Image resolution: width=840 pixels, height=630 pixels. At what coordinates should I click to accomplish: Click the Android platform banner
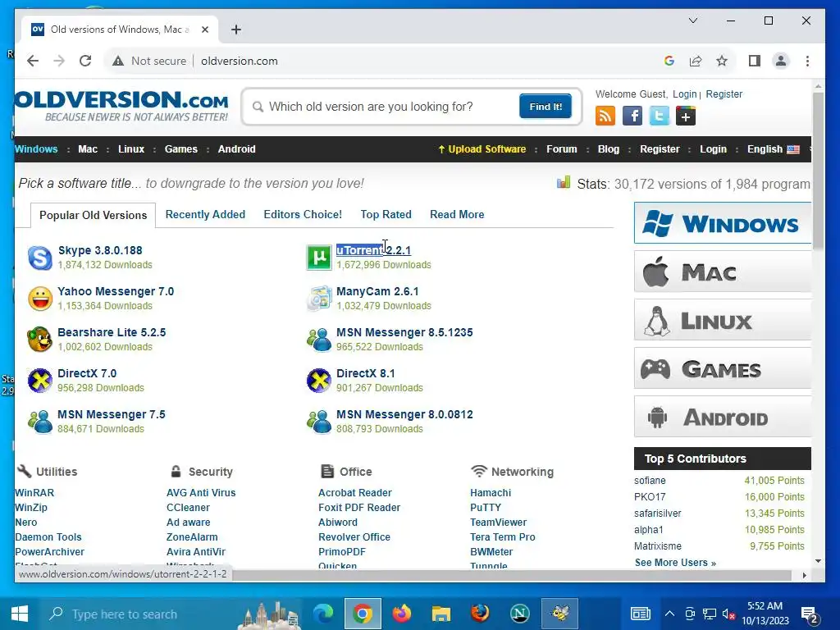click(723, 417)
